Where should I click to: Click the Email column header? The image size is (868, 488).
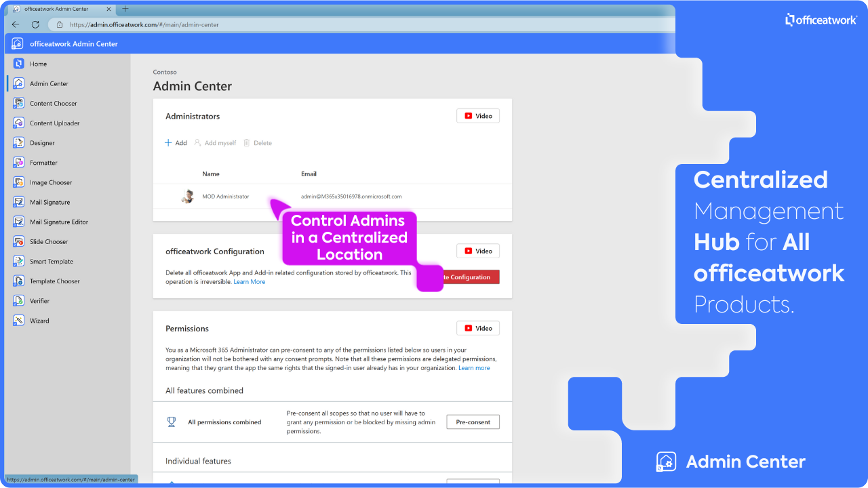click(x=309, y=174)
